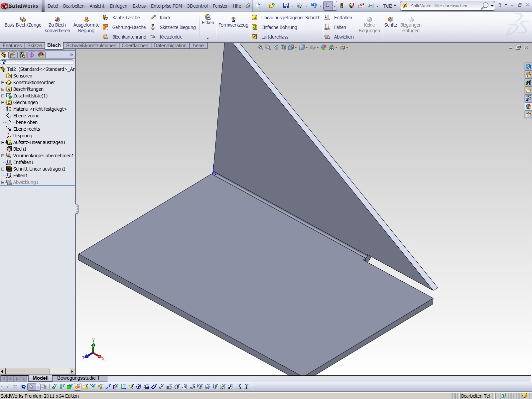The image size is (532, 399).
Task: Toggle the Entfalten command
Action: [343, 18]
